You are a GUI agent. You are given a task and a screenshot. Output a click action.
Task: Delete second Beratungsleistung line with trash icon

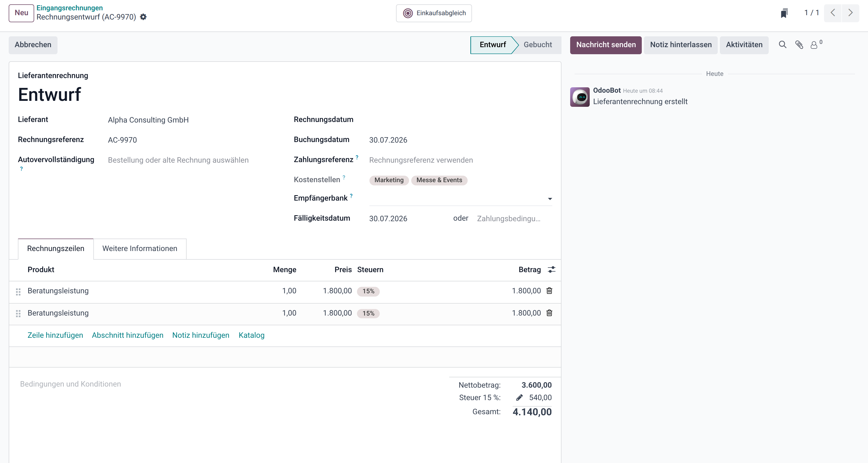coord(549,313)
